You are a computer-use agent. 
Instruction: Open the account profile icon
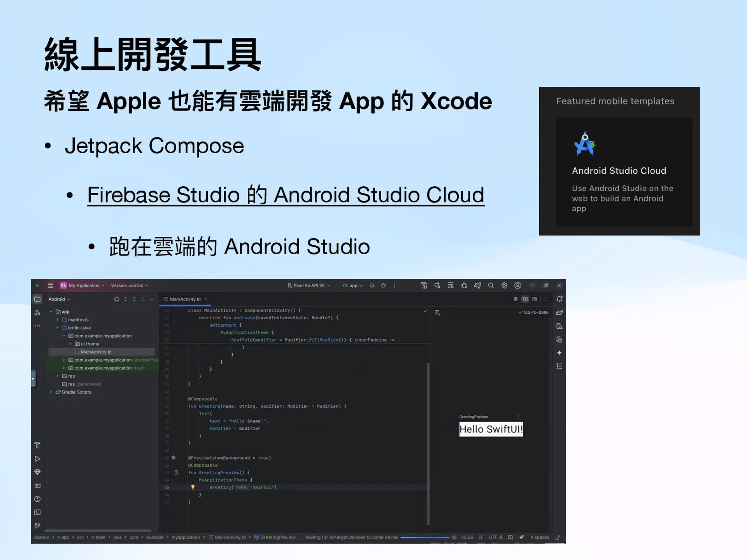pos(518,285)
